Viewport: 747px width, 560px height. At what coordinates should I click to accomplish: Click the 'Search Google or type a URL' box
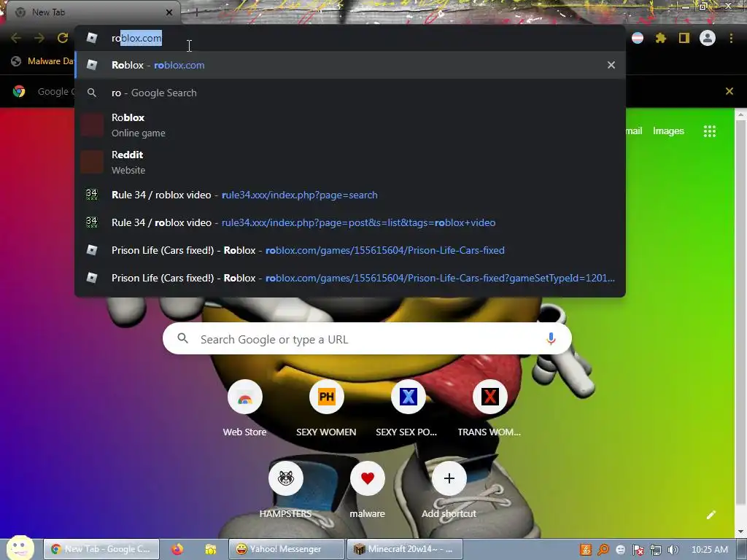[367, 339]
